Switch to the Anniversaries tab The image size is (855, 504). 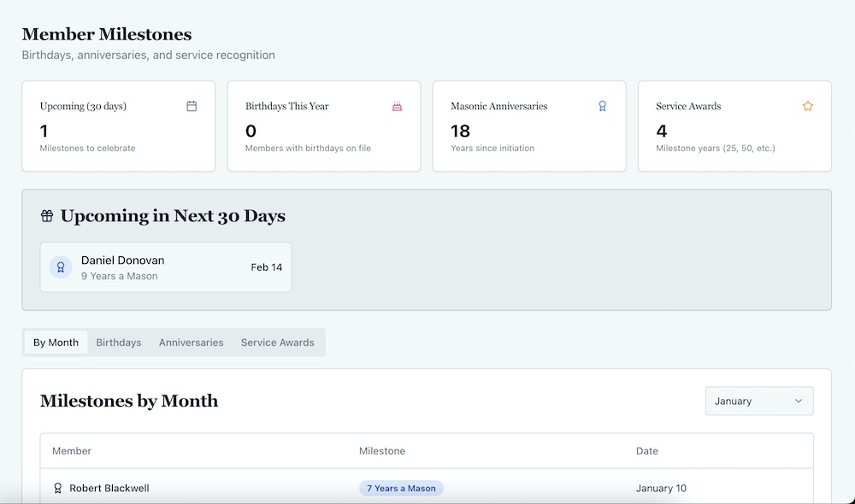[x=191, y=343]
